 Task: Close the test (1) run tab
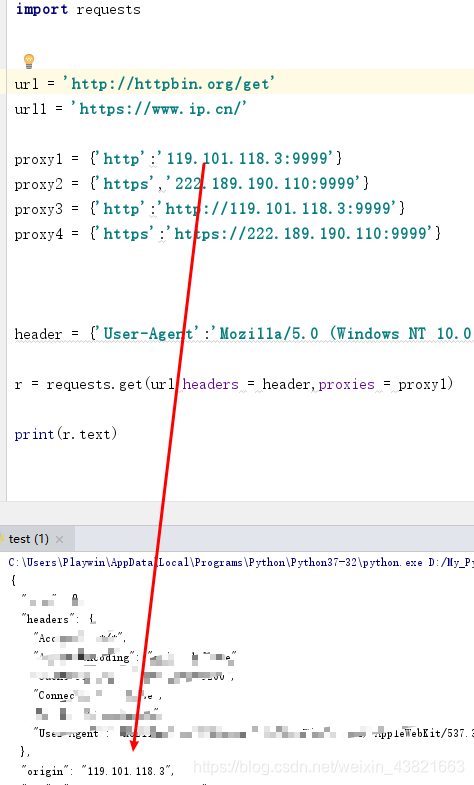coord(60,539)
